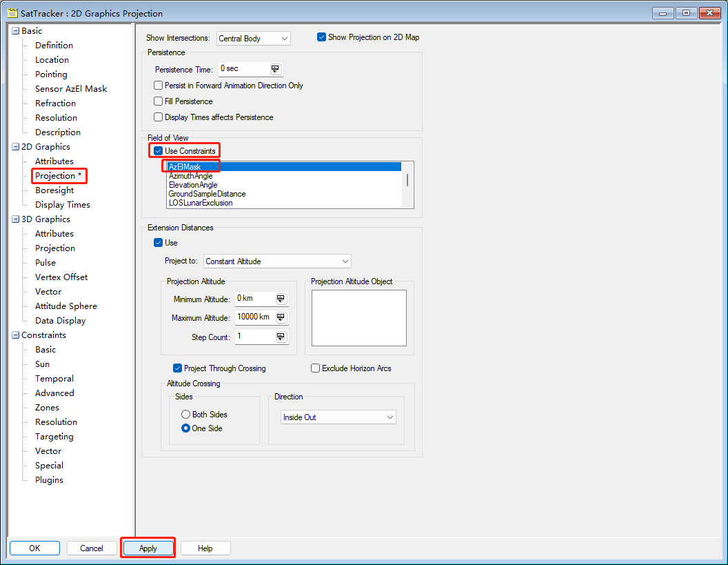Uncheck Use Constraints option
The width and height of the screenshot is (728, 565).
pyautogui.click(x=159, y=151)
